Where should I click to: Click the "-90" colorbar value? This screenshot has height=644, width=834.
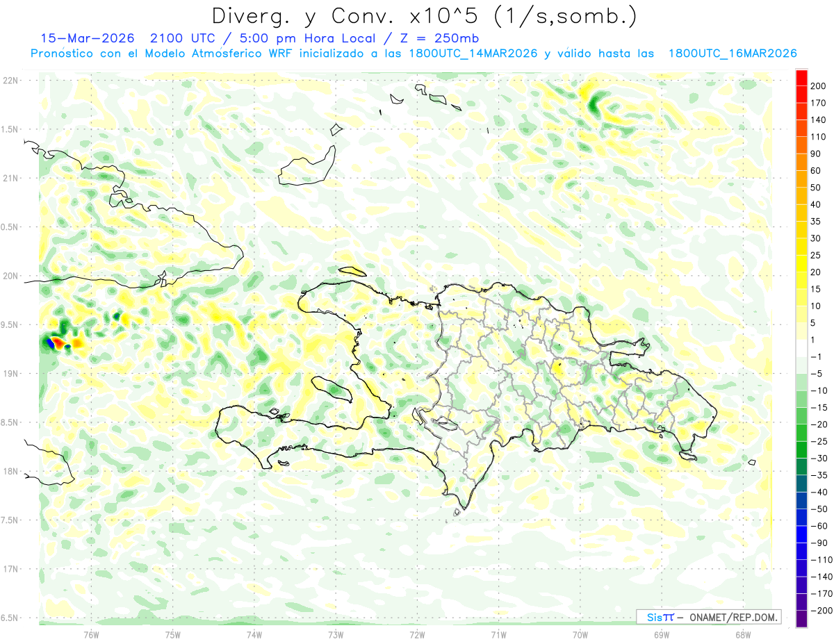819,543
